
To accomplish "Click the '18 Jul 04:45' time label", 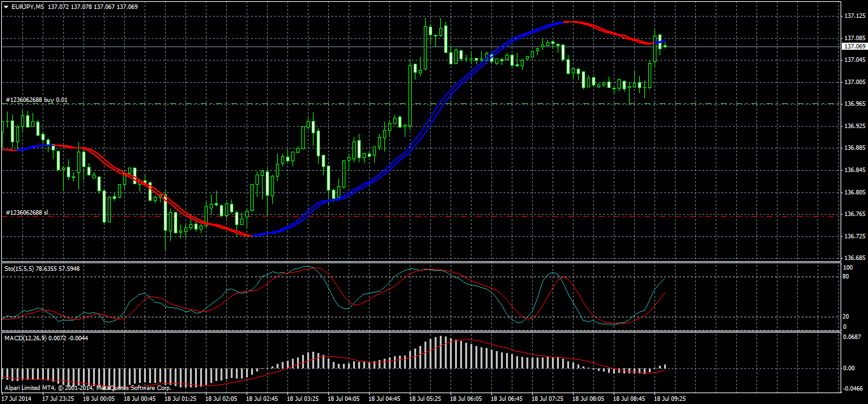I will click(x=384, y=398).
